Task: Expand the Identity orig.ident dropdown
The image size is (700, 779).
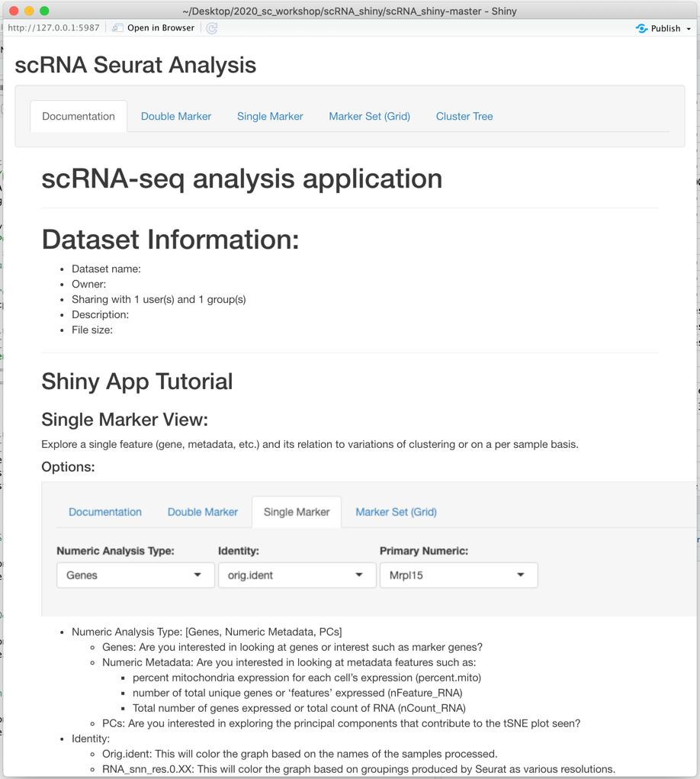Action: point(297,575)
